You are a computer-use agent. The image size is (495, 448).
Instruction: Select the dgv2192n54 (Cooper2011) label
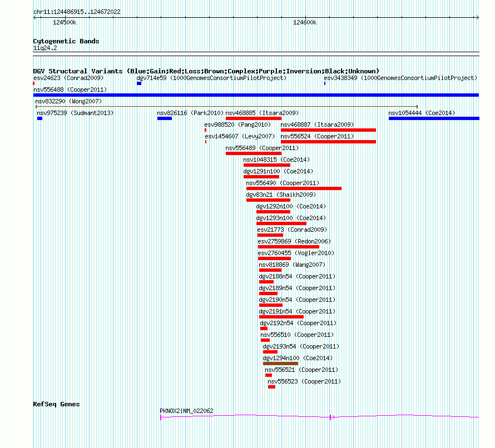pyautogui.click(x=298, y=323)
